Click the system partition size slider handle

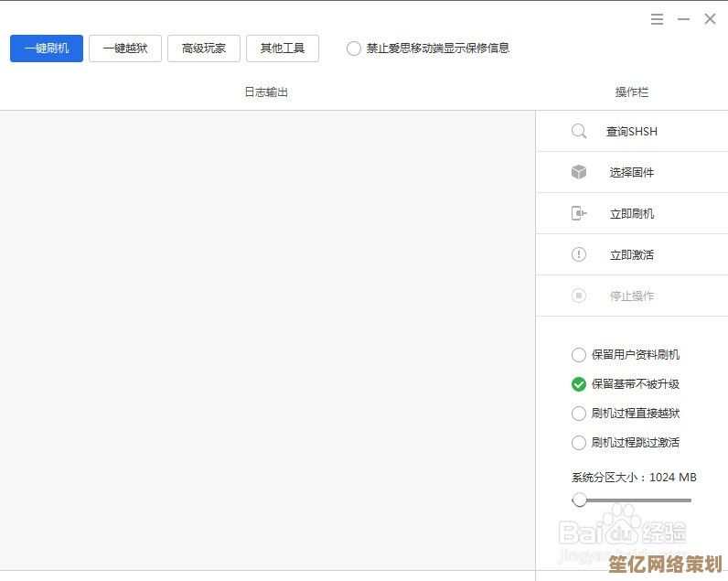click(x=579, y=500)
